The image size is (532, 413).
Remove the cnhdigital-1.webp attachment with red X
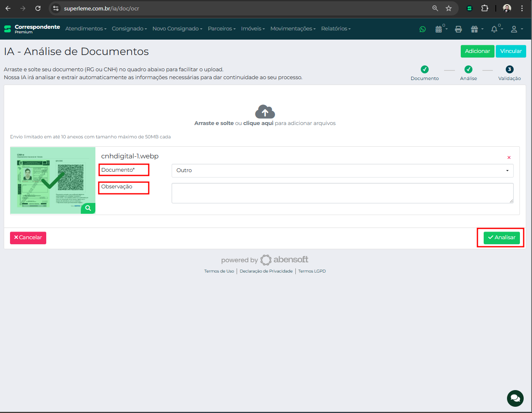[509, 158]
